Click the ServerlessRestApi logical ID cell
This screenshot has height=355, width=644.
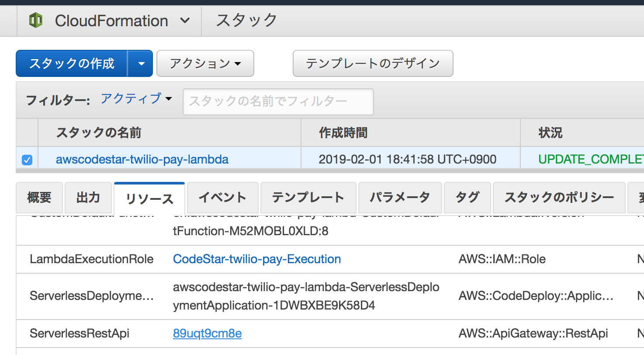click(80, 334)
